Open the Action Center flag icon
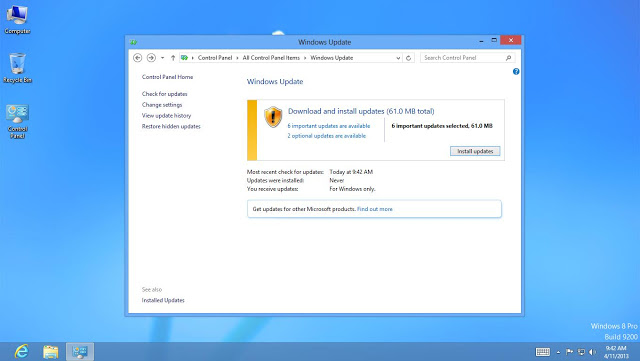The image size is (640, 361). [569, 352]
